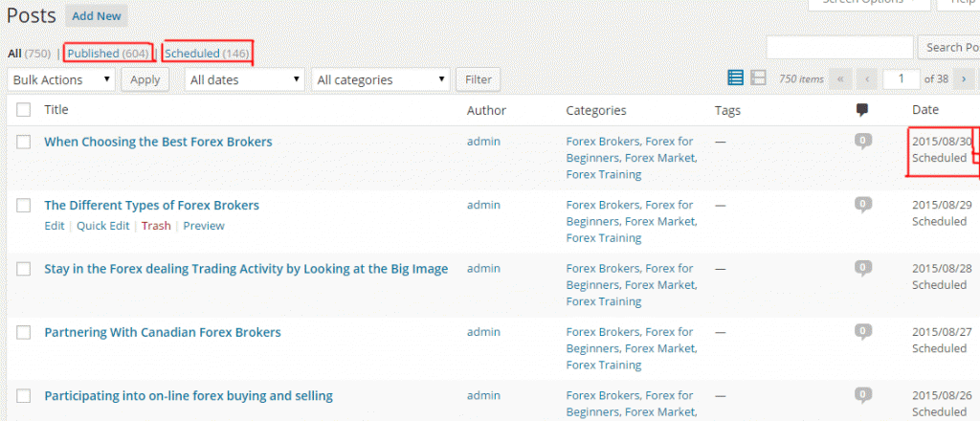Viewport: 980px width, 421px height.
Task: Click the Tags column header
Action: click(x=727, y=111)
